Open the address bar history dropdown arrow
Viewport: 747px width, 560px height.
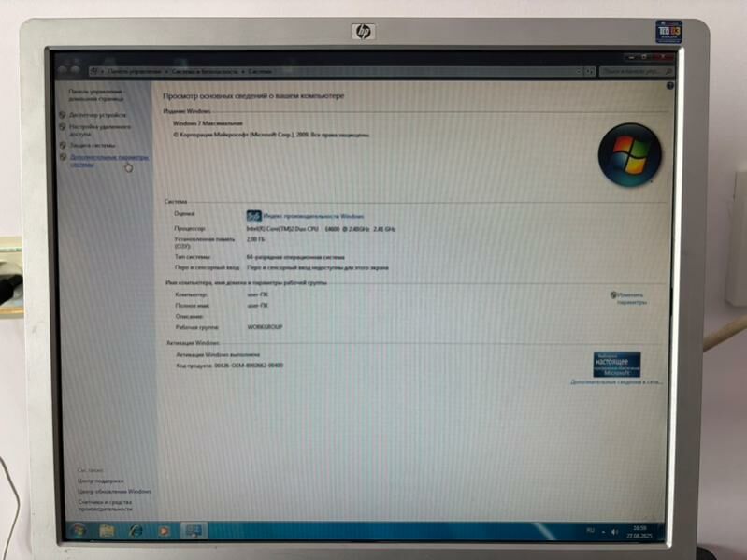pos(579,71)
